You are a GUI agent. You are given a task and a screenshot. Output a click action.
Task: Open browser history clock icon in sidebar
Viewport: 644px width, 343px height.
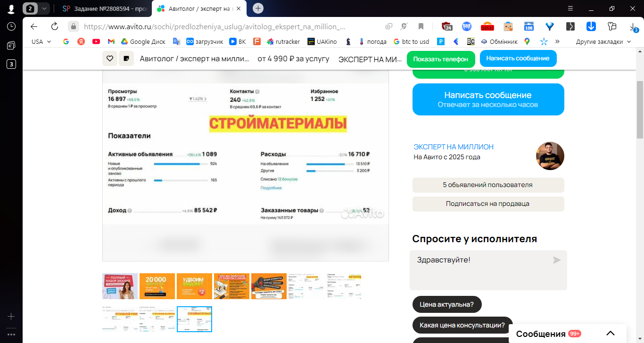[11, 26]
